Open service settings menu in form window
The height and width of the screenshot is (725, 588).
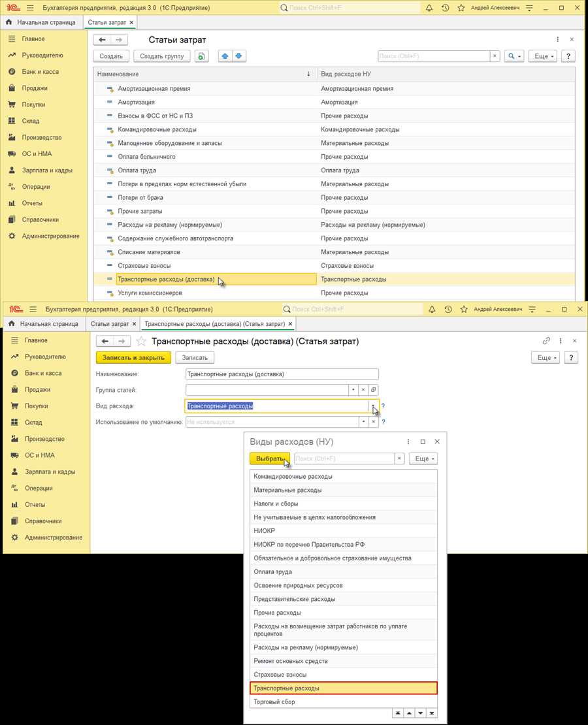click(x=532, y=310)
